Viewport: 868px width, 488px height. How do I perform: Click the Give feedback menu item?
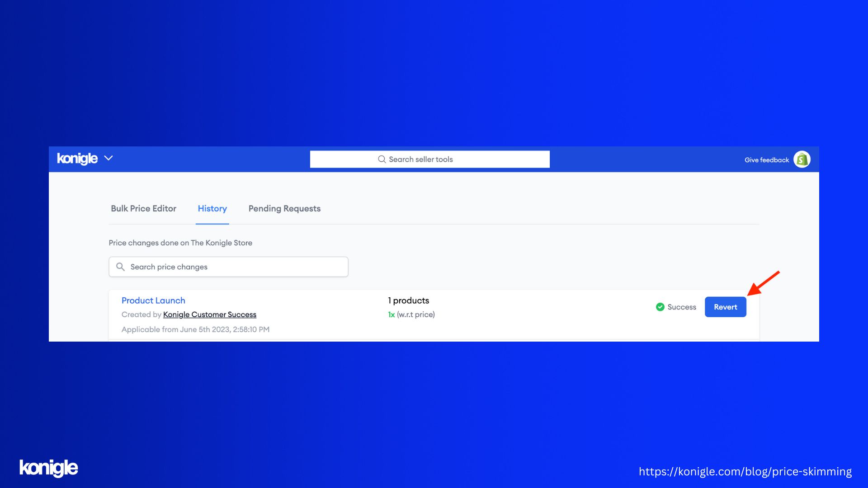pyautogui.click(x=766, y=159)
